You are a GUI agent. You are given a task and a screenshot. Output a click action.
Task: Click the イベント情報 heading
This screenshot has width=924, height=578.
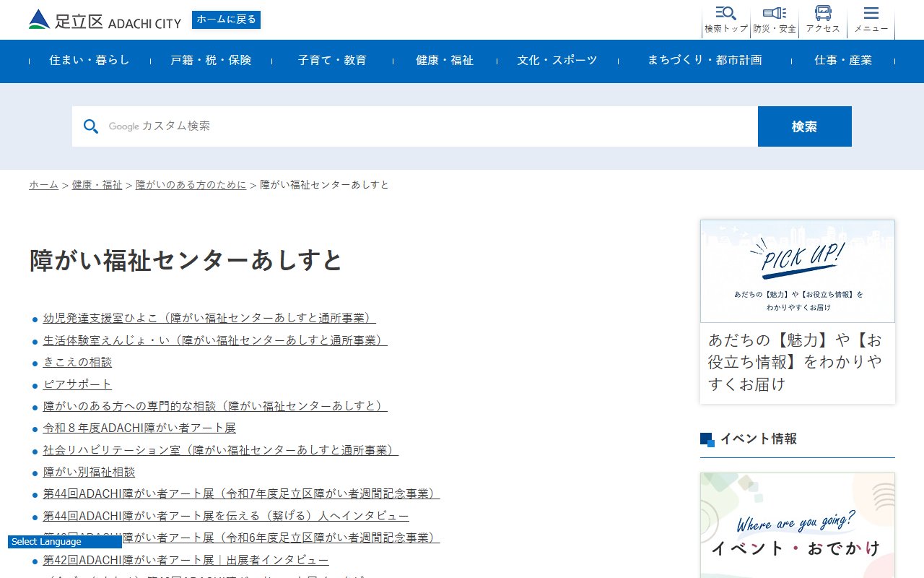(758, 439)
